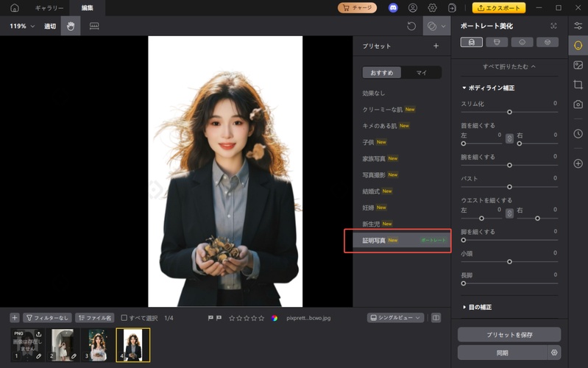Open the ファイル名 sort dropdown
This screenshot has height=368, width=588.
click(95, 318)
